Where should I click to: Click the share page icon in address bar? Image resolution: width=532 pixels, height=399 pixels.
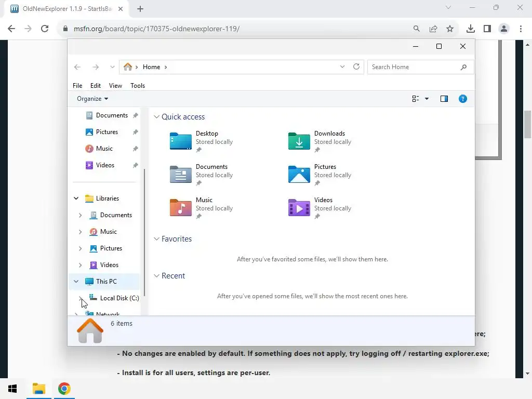433,29
